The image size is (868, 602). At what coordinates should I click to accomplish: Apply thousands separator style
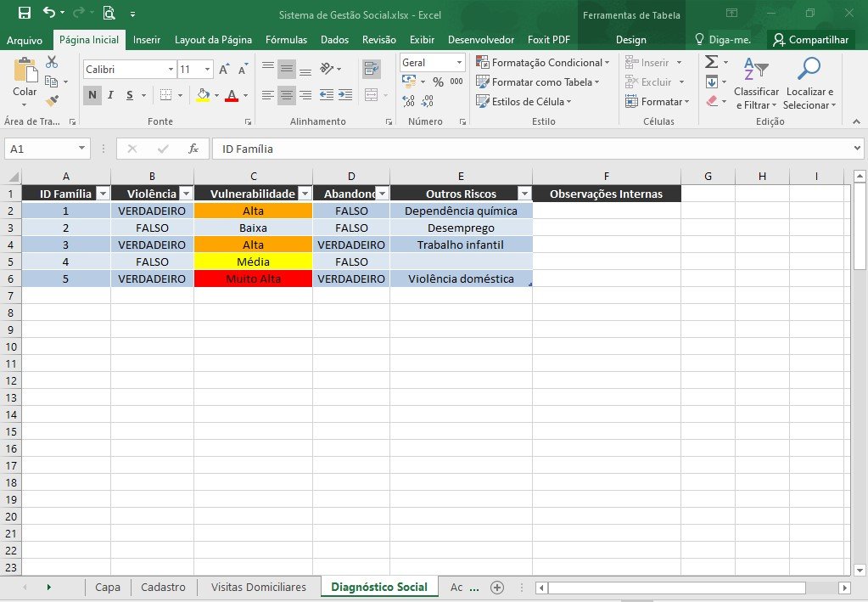click(x=456, y=82)
